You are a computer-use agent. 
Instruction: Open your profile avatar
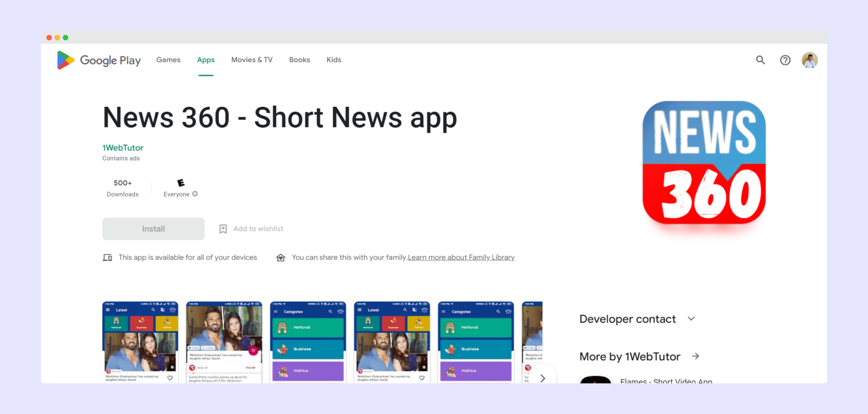(809, 60)
